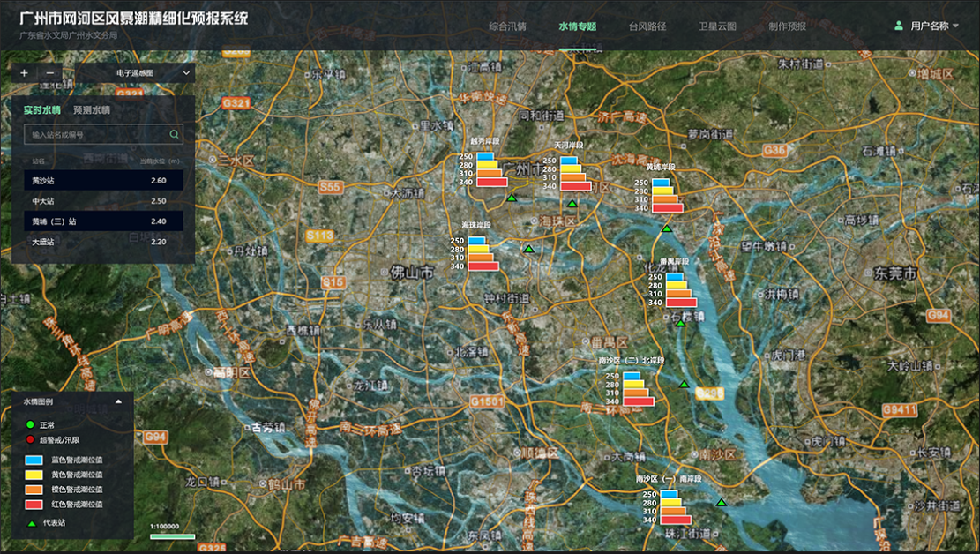
Task: Collapse the 水情图例 legend panel
Action: click(118, 401)
